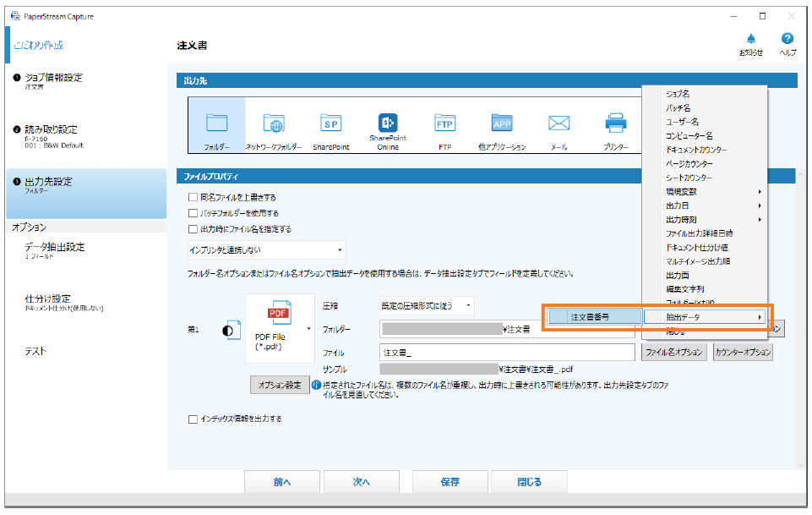Click the 閉じる button at bottom
This screenshot has width=812, height=515.
[529, 482]
